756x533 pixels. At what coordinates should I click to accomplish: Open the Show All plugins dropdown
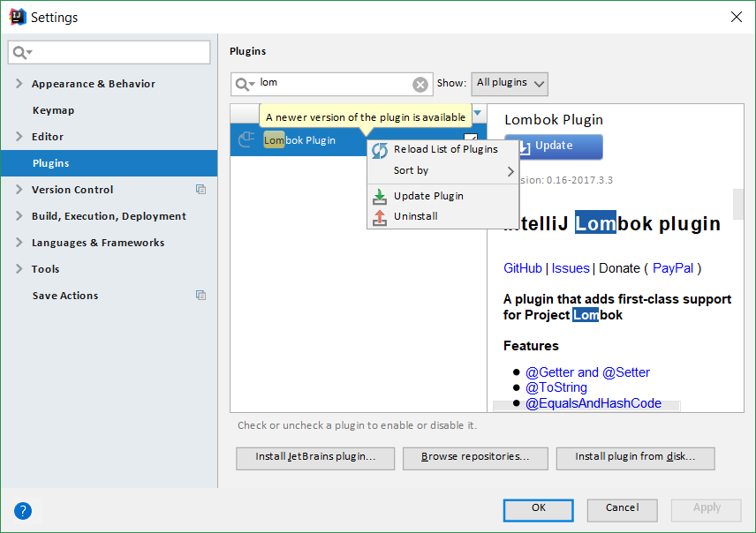coord(510,84)
